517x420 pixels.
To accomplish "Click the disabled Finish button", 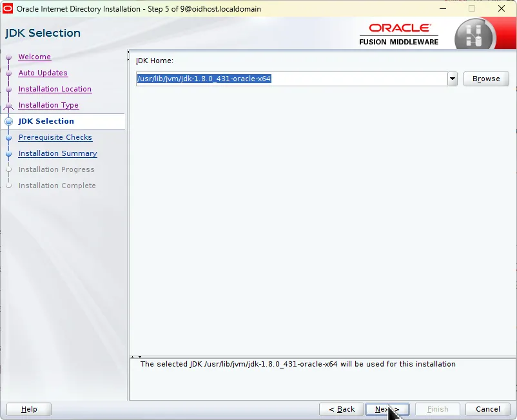I will tap(438, 409).
